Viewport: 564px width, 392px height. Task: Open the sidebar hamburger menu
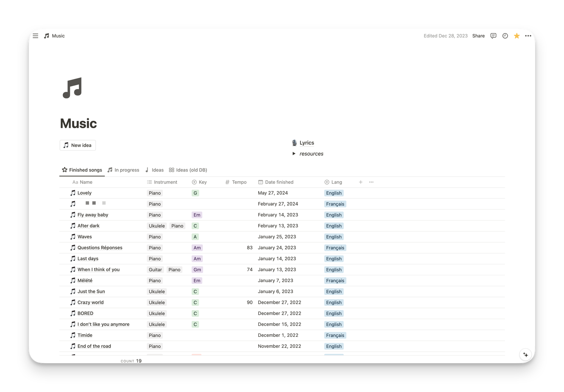[x=36, y=36]
